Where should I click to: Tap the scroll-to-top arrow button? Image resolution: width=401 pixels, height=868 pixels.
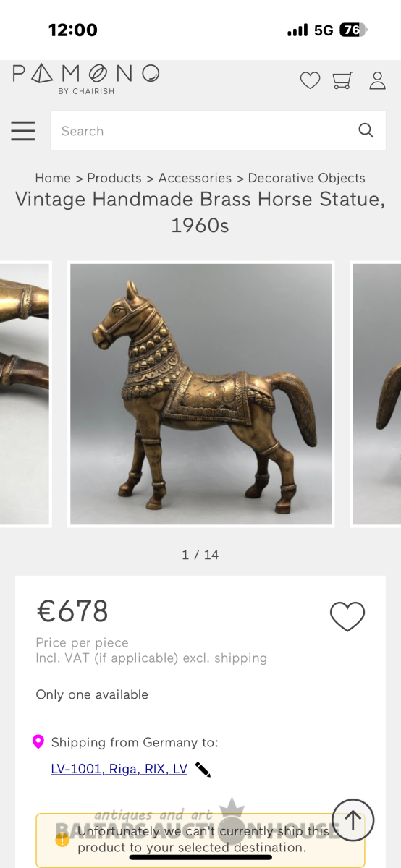[x=353, y=820]
